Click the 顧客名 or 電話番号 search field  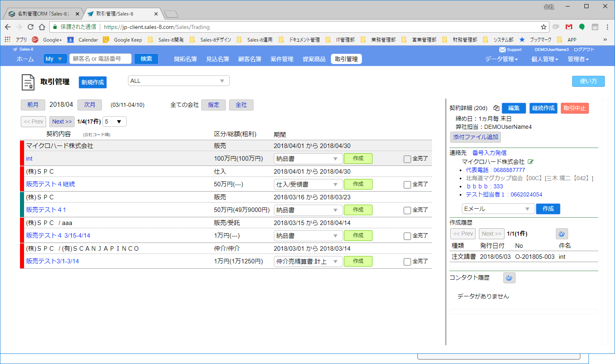click(100, 59)
